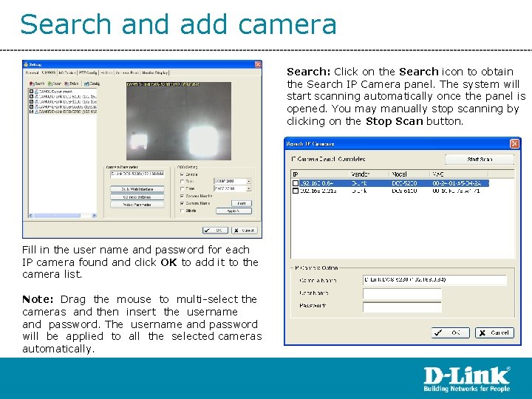The image size is (532, 399).
Task: Select the DCS-6110 model cell
Action: pyautogui.click(x=404, y=191)
